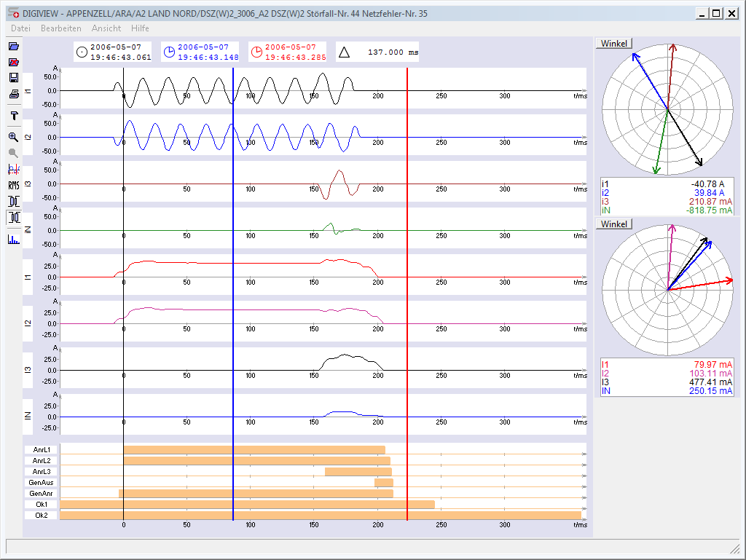The image size is (746, 560).
Task: Open the Hilfe menu dropdown
Action: (139, 28)
